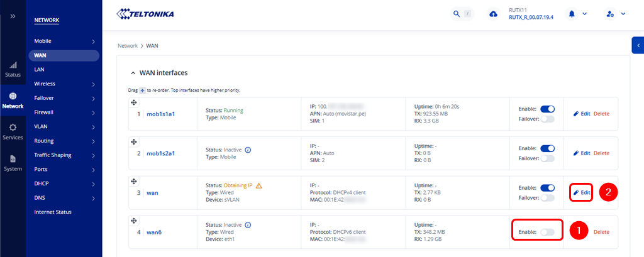Open the Status section in sidebar
The image size is (644, 257).
tap(13, 69)
